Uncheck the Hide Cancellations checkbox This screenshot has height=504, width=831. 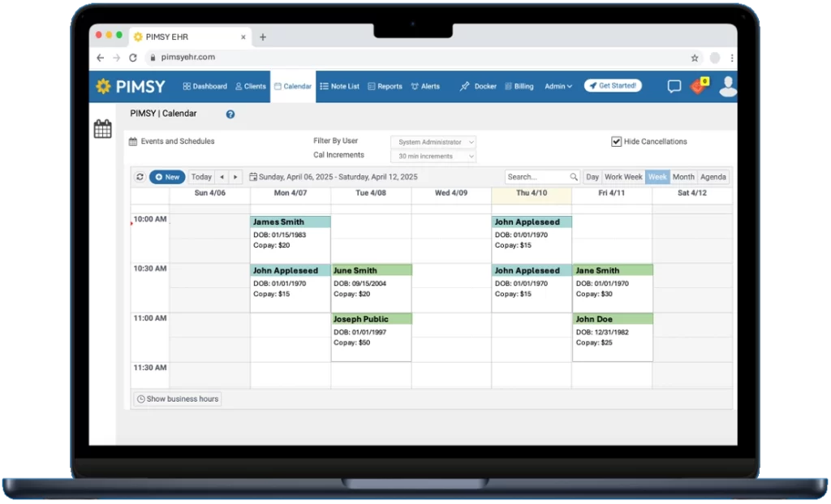617,140
